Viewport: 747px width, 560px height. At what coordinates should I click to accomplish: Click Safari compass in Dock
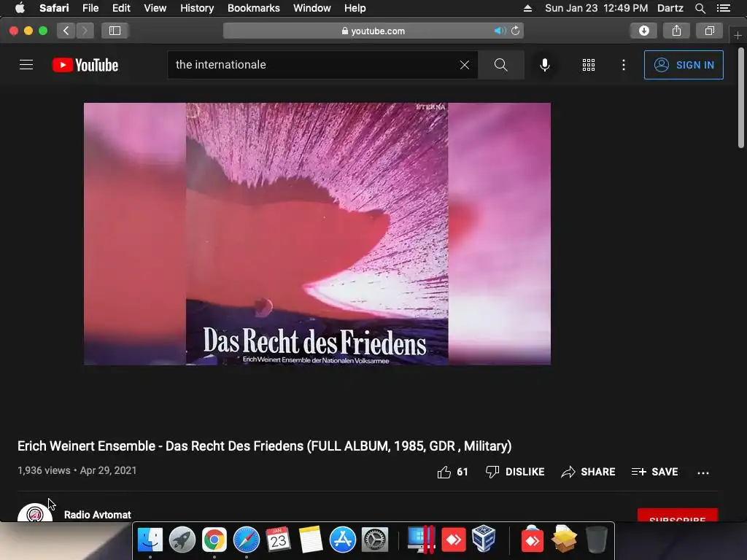point(247,540)
